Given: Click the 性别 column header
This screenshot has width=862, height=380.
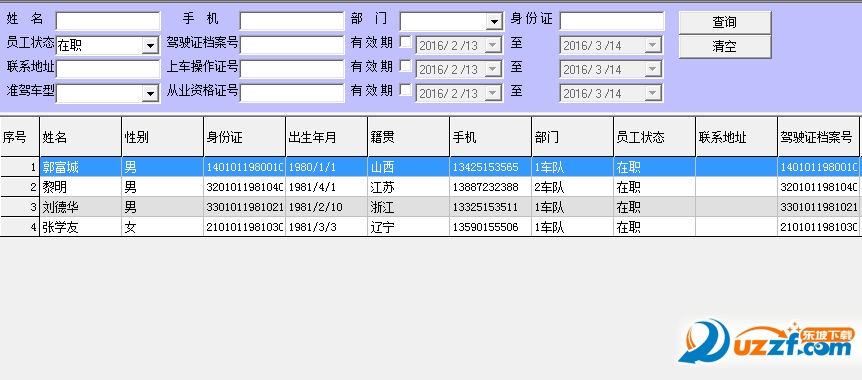Looking at the screenshot, I should point(163,137).
